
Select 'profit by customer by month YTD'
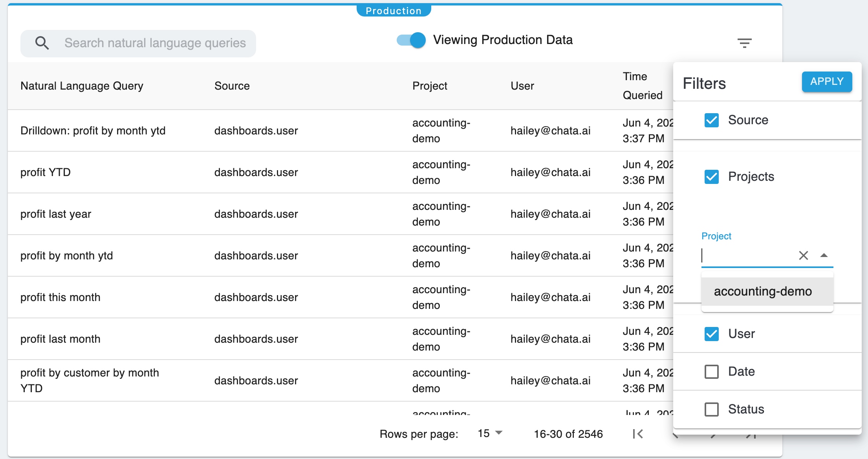point(90,381)
